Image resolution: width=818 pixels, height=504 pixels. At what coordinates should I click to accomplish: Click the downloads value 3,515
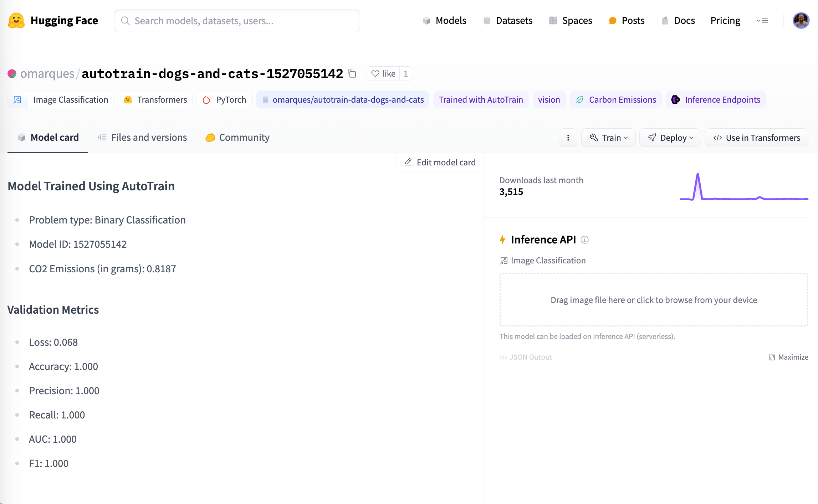click(511, 192)
